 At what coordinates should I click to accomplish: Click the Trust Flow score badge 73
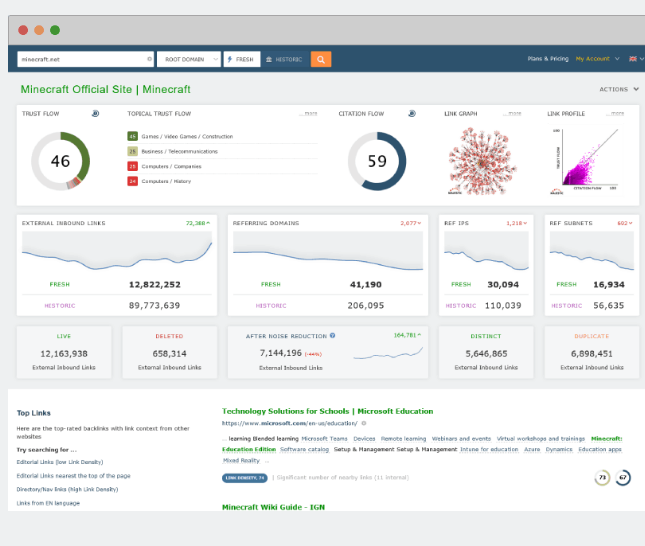603,478
